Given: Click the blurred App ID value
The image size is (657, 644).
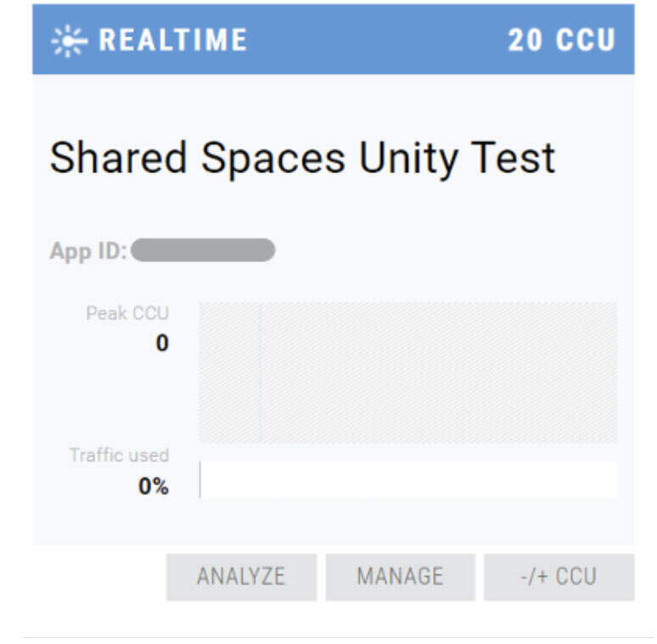Looking at the screenshot, I should (x=203, y=250).
